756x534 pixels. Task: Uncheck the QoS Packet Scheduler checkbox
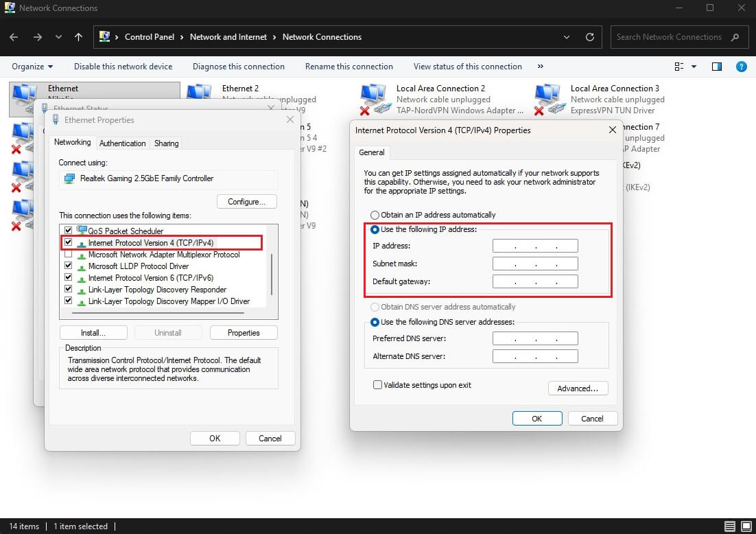(x=68, y=231)
